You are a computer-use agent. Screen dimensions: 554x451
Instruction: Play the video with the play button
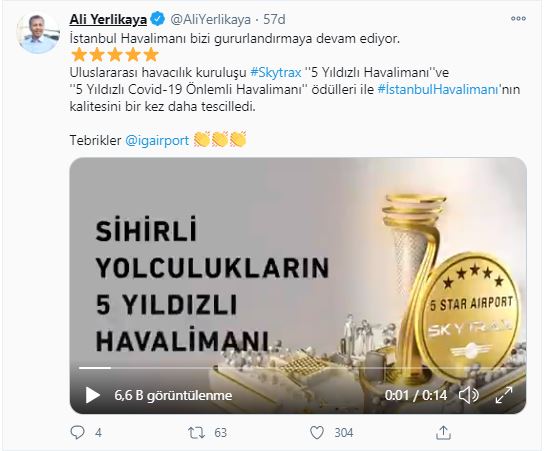coord(93,395)
